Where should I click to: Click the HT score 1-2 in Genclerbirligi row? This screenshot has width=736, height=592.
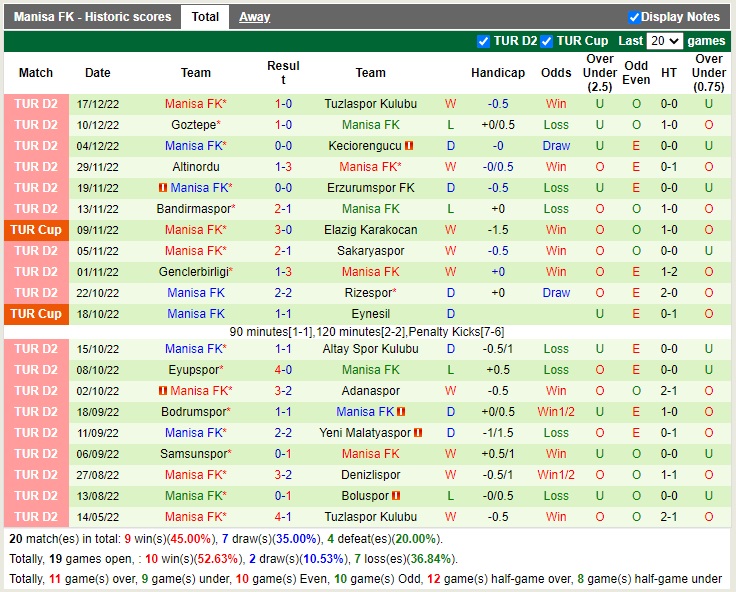[669, 272]
